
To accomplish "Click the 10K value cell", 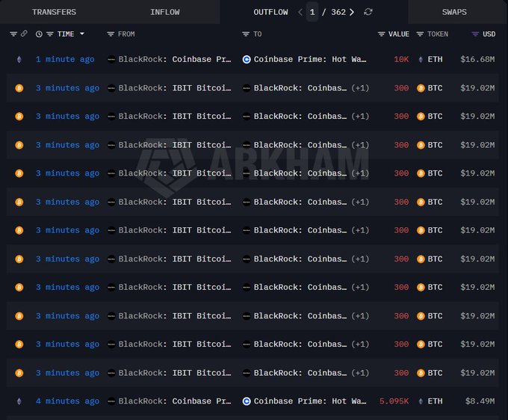I will coord(401,59).
